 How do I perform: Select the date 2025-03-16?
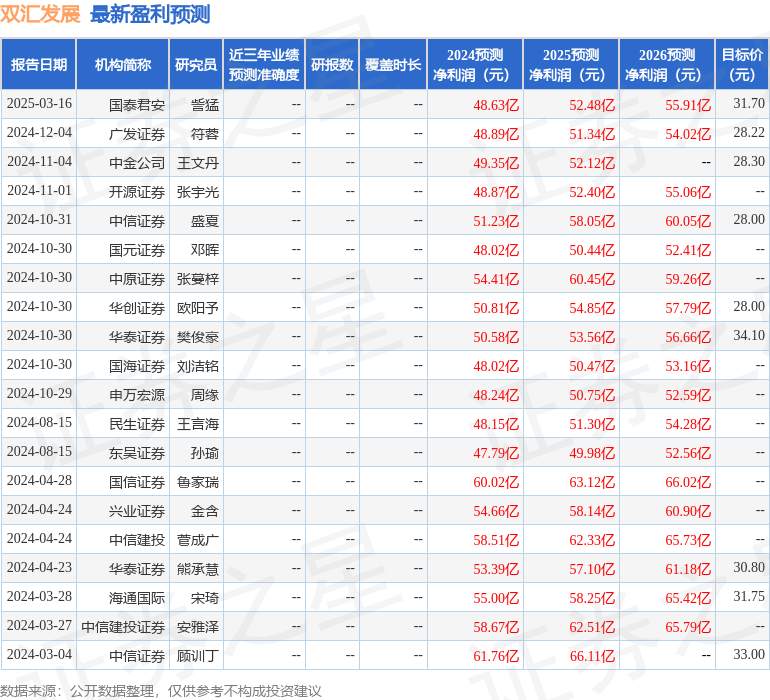39,104
